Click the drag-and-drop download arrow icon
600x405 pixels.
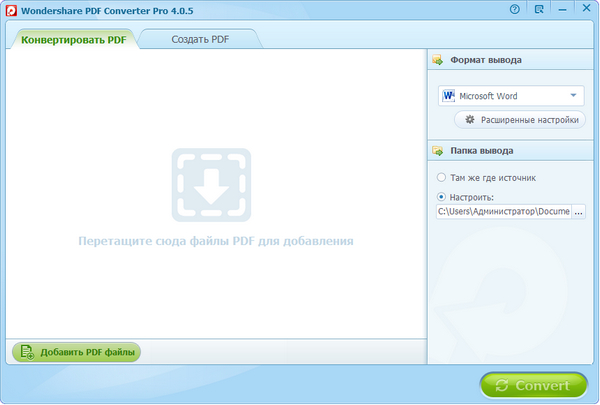coord(211,185)
